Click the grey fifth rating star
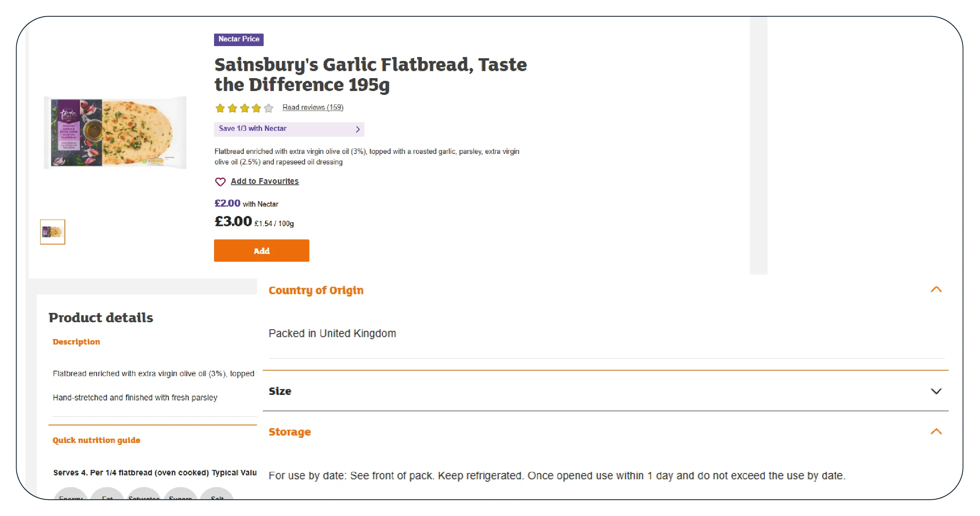Screen dimensions: 980x516 coord(269,108)
